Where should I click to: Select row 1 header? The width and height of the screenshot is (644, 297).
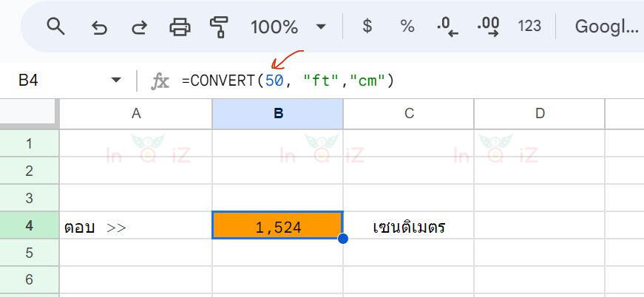coord(29,143)
